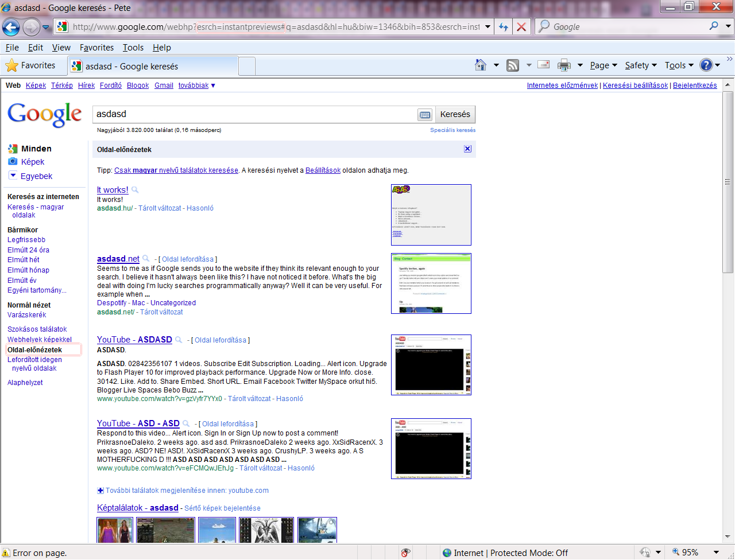
Task: Click the asdasd.hu page preview thumbnail
Action: [x=431, y=215]
